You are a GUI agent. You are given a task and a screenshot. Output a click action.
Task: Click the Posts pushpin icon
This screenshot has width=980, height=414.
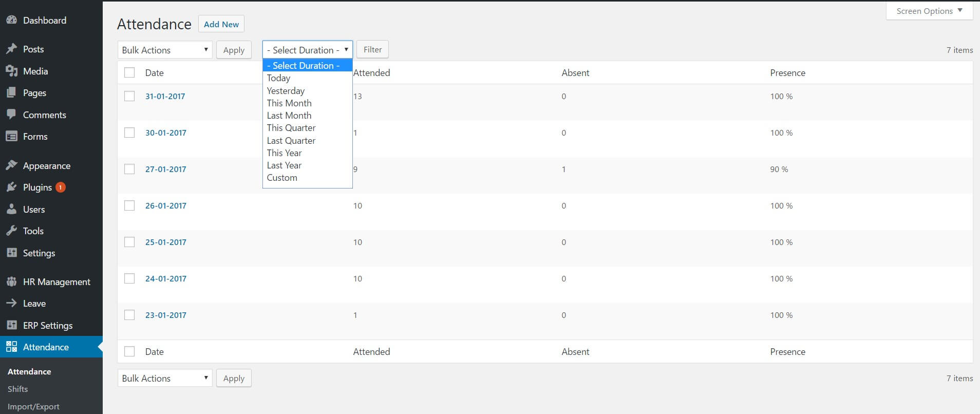pyautogui.click(x=11, y=49)
